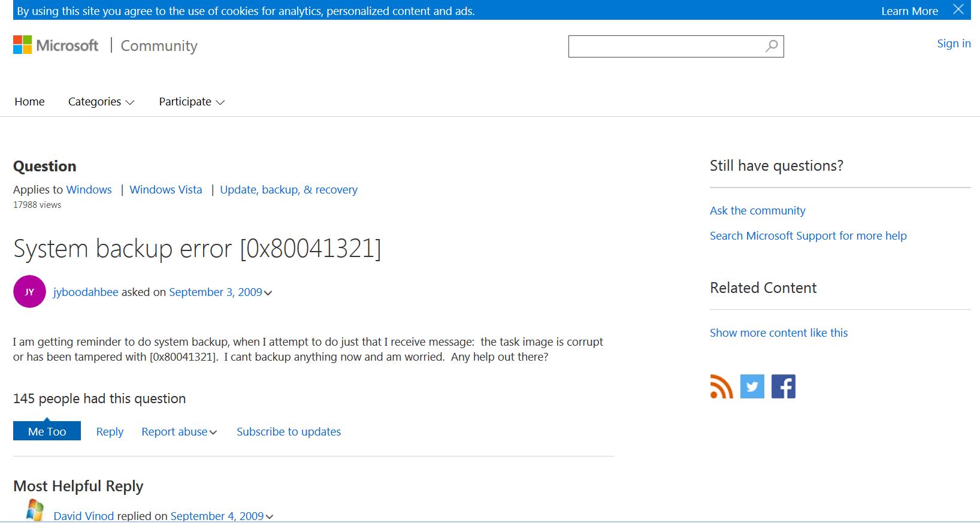Click the JY user avatar
The width and height of the screenshot is (980, 523).
click(29, 292)
